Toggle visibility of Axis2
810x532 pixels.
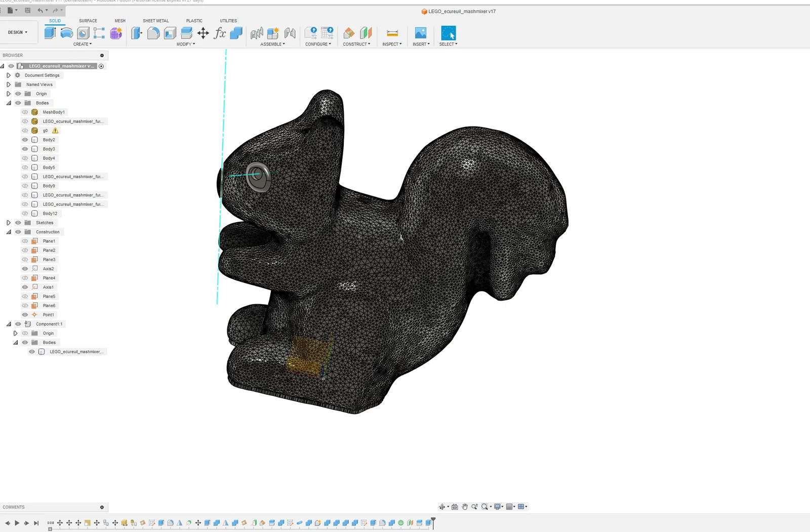tap(25, 269)
